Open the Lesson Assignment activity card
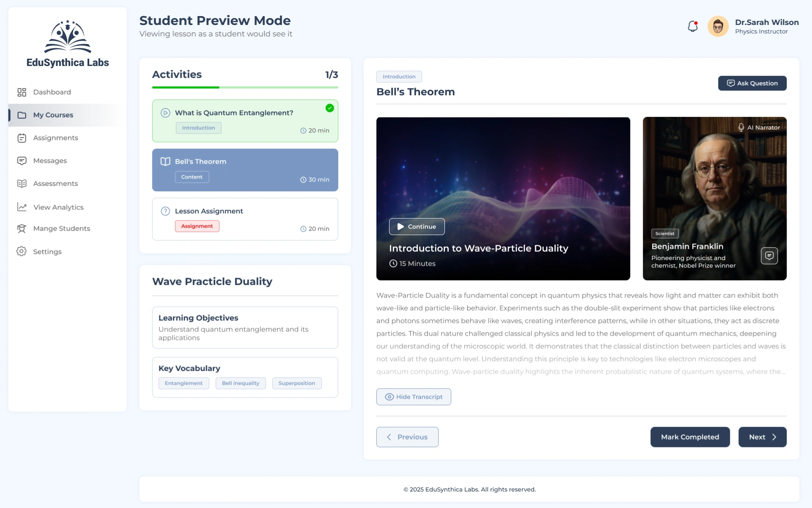 click(245, 219)
